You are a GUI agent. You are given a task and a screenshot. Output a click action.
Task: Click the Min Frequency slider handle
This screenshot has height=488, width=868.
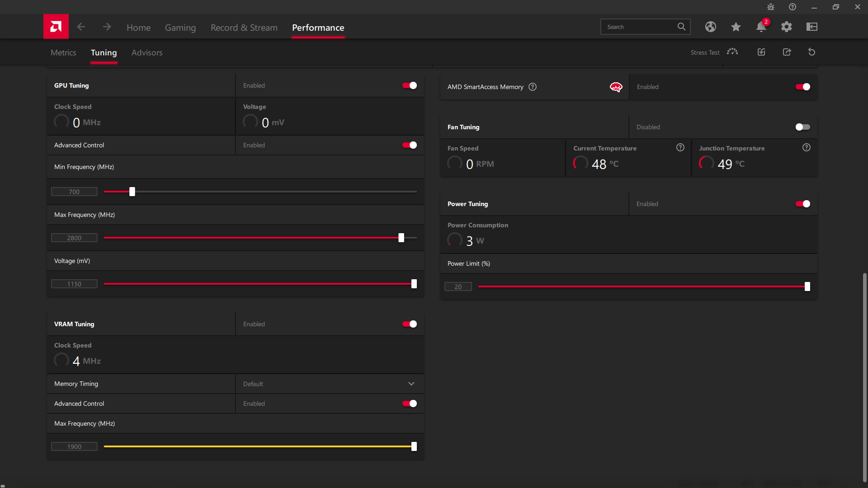coord(132,192)
